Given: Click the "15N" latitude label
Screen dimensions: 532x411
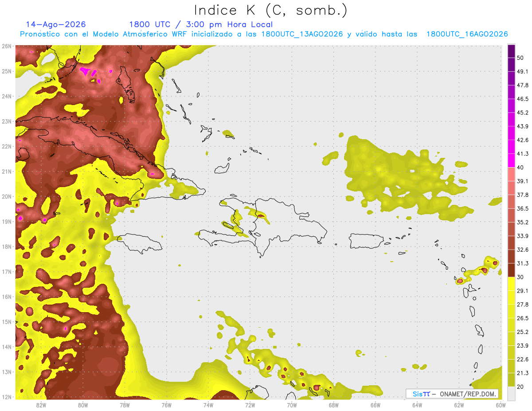Looking at the screenshot, I should point(7,321).
